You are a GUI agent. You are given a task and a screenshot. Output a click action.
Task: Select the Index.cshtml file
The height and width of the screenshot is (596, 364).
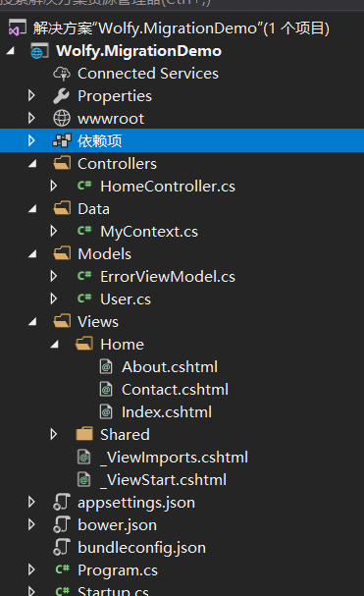point(167,412)
